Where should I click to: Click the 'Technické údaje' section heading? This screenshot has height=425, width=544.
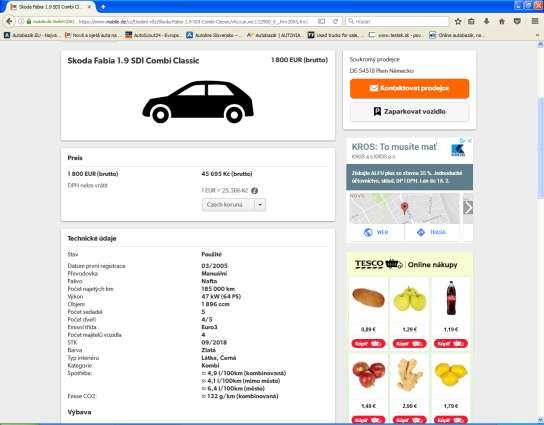[92, 238]
